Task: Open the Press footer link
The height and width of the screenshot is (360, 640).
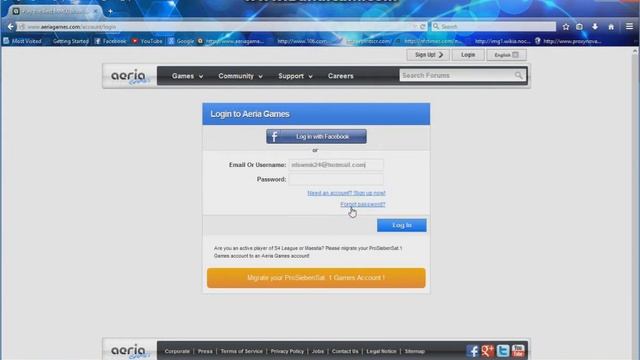Action: click(x=205, y=351)
